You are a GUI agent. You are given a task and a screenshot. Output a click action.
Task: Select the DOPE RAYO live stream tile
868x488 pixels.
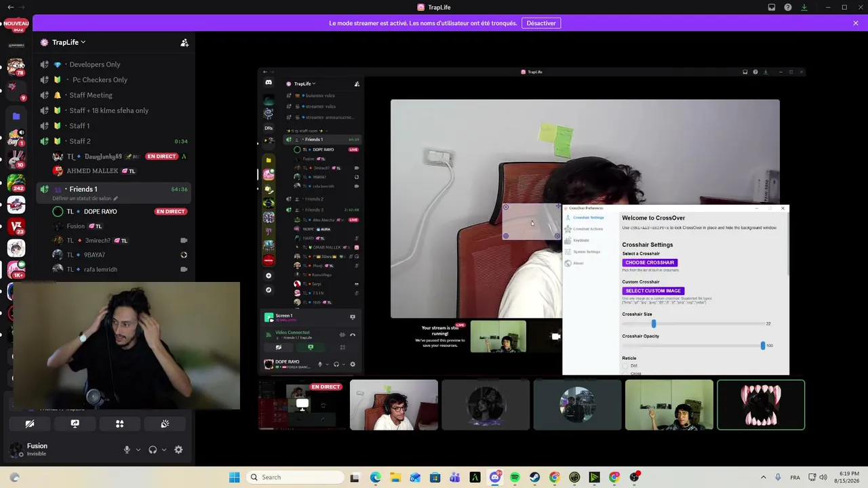302,405
